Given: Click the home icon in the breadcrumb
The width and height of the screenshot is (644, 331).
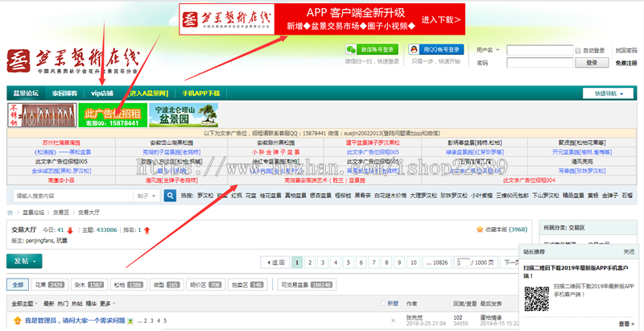Looking at the screenshot, I should (10, 213).
